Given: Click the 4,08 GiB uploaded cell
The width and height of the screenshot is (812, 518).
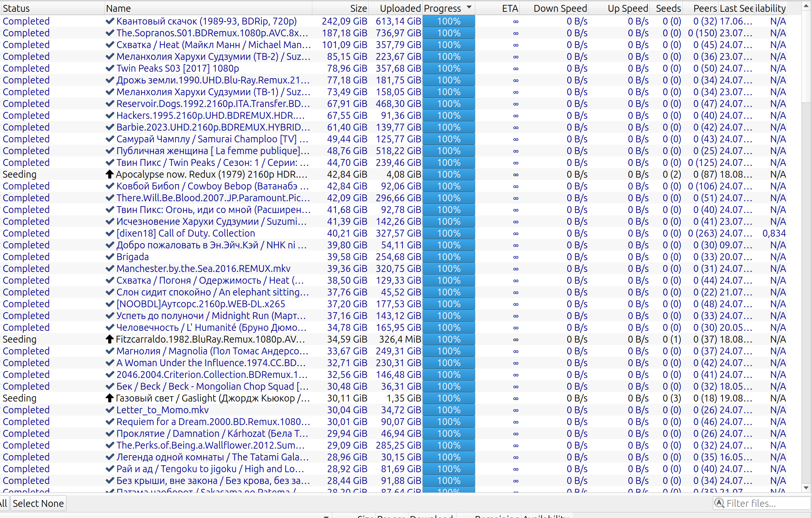Looking at the screenshot, I should pyautogui.click(x=404, y=174).
